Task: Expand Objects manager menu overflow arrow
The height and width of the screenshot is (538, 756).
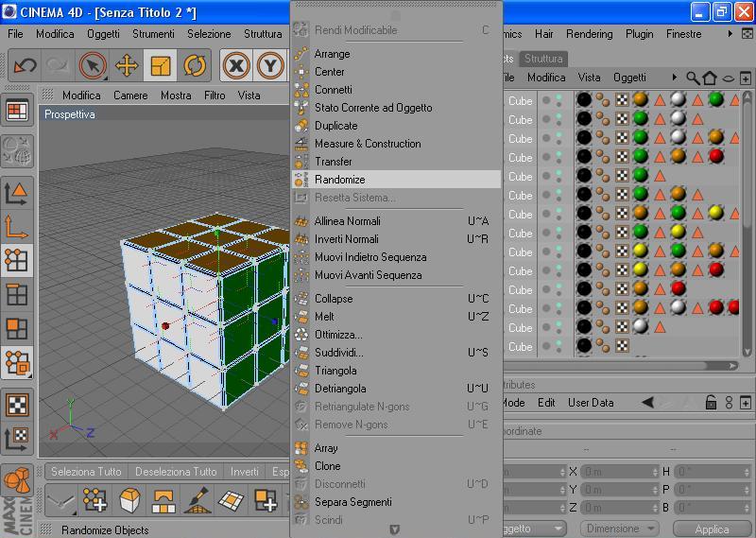Action: pyautogui.click(x=675, y=78)
